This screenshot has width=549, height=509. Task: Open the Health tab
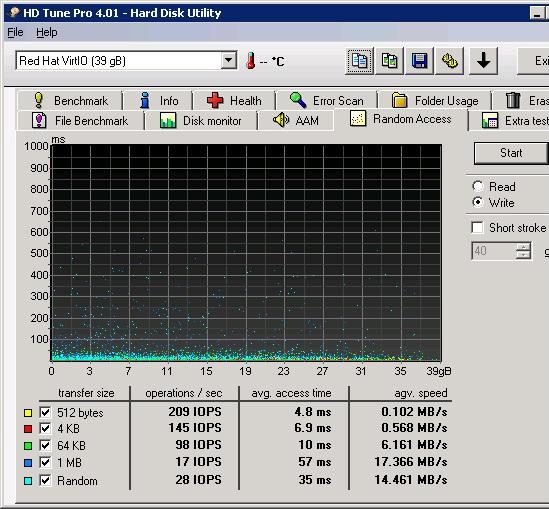click(x=234, y=101)
